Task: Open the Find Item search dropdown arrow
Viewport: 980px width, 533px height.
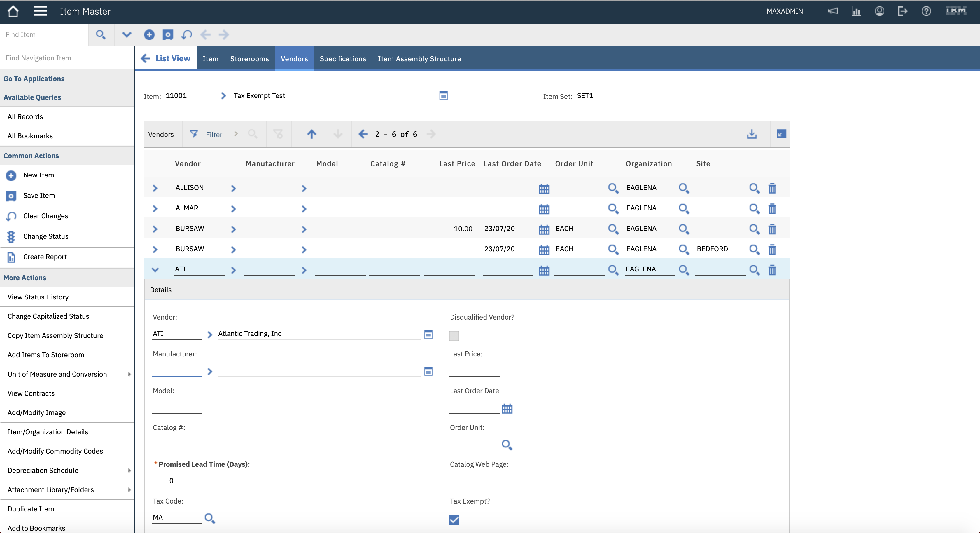Action: [x=126, y=35]
